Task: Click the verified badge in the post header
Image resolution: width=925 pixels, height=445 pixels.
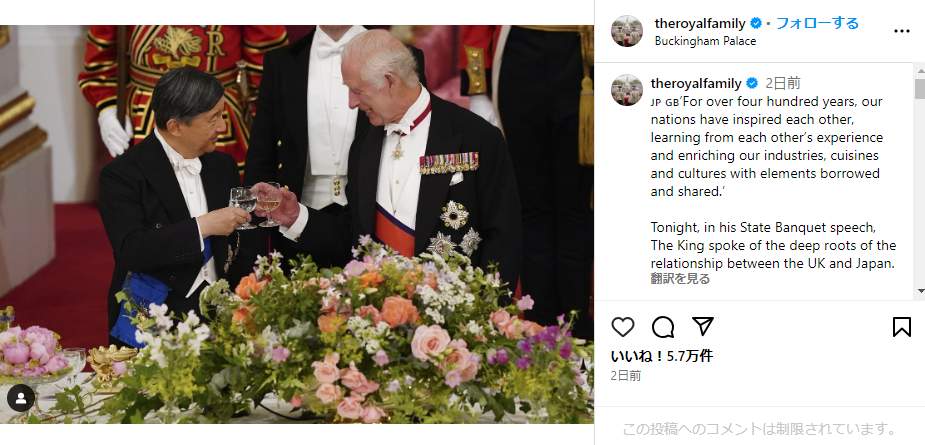Action: point(756,24)
